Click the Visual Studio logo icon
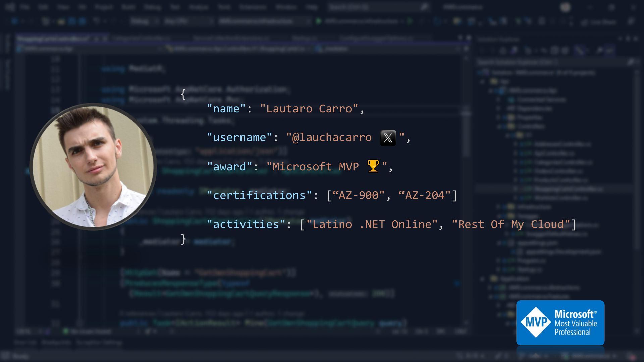 10,7
